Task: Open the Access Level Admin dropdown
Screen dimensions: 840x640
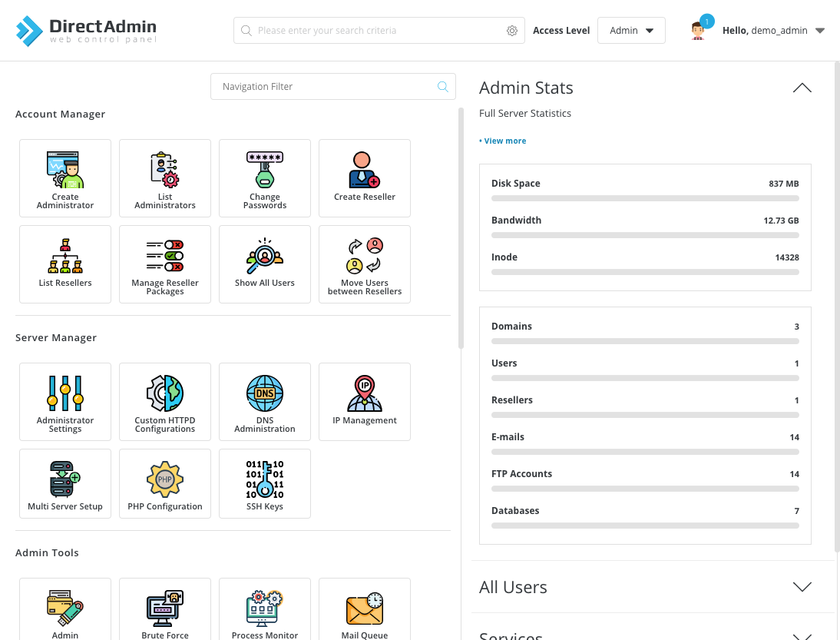Action: pos(631,30)
